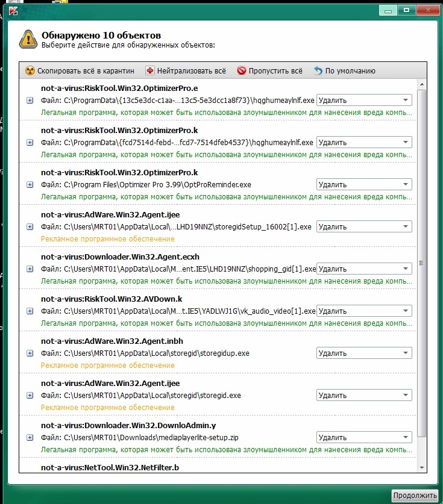Screen dimensions: 443x504
Task: Open action dropdown for vk_audio_video[1].exe
Action: pyautogui.click(x=364, y=311)
